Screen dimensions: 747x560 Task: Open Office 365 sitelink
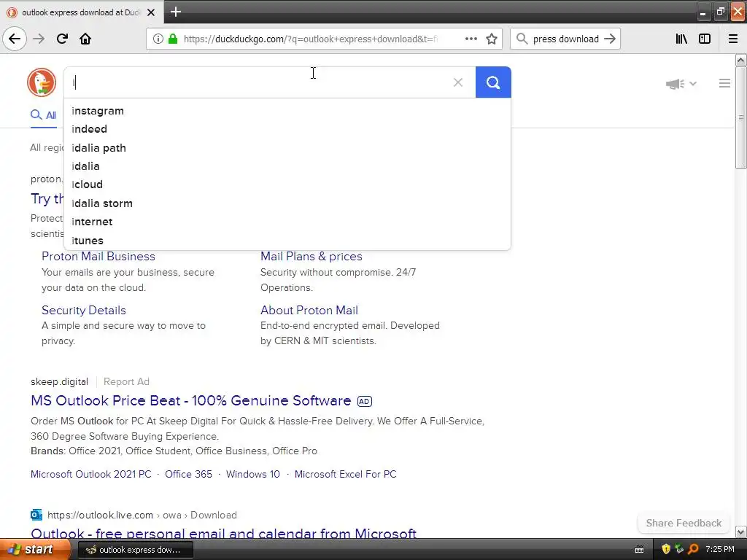coord(188,474)
